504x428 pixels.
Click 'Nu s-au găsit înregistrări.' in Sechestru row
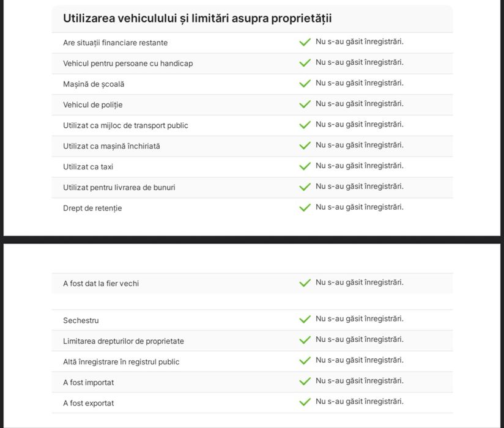(x=359, y=319)
